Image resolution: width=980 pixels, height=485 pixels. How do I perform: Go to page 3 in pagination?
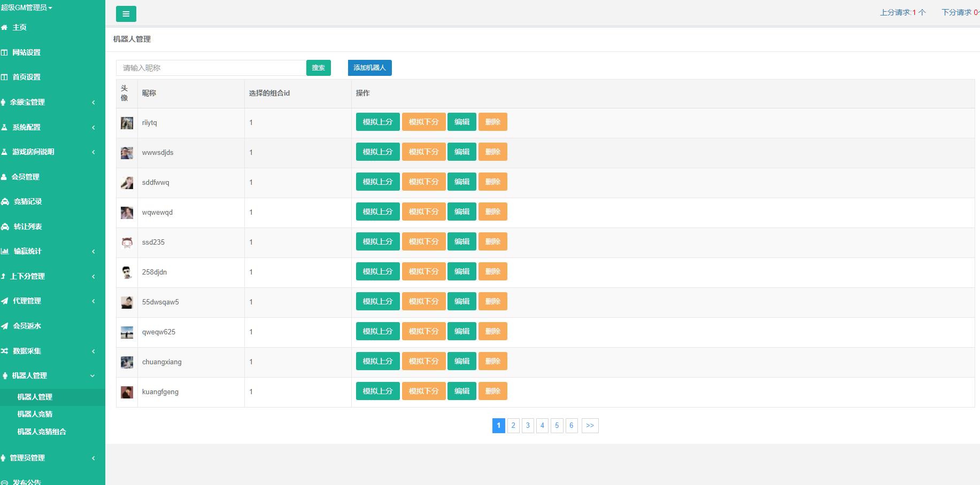(x=528, y=426)
